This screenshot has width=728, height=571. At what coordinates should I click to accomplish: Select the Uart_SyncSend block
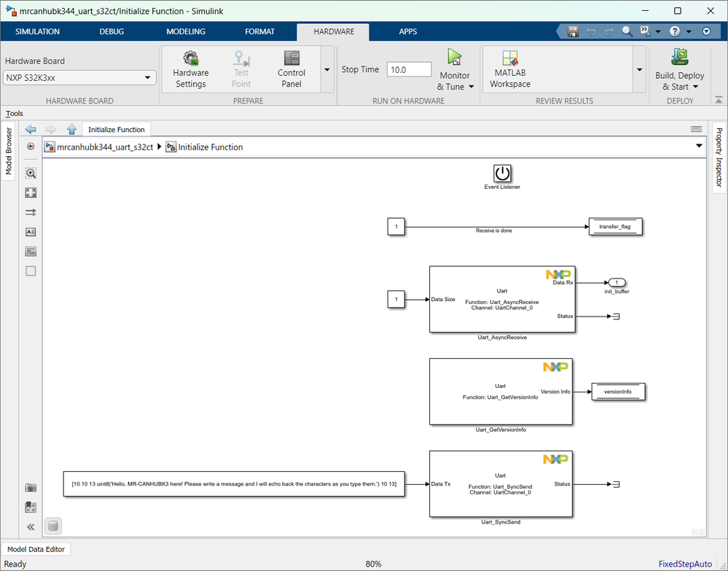501,483
